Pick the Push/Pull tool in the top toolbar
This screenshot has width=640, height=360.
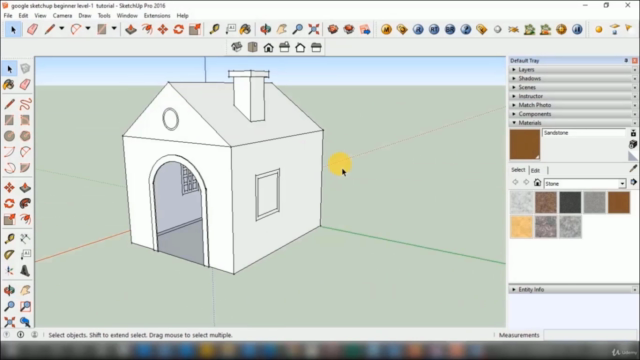(131, 29)
